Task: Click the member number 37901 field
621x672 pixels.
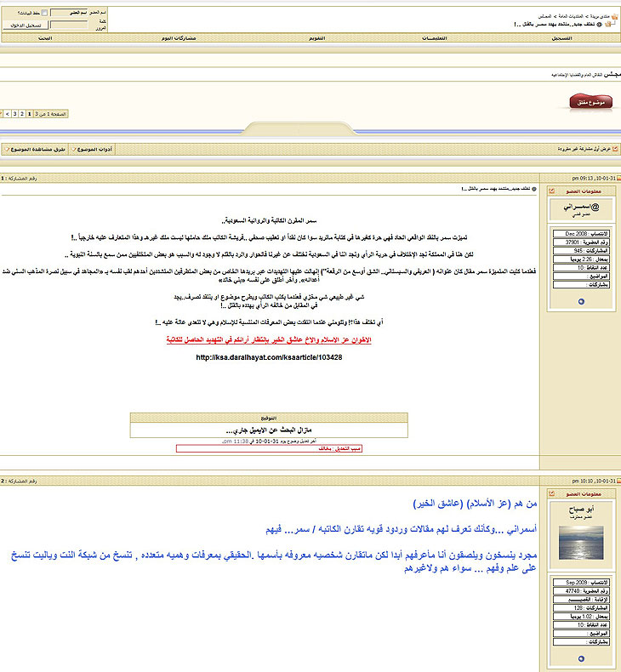Action: pyautogui.click(x=581, y=242)
